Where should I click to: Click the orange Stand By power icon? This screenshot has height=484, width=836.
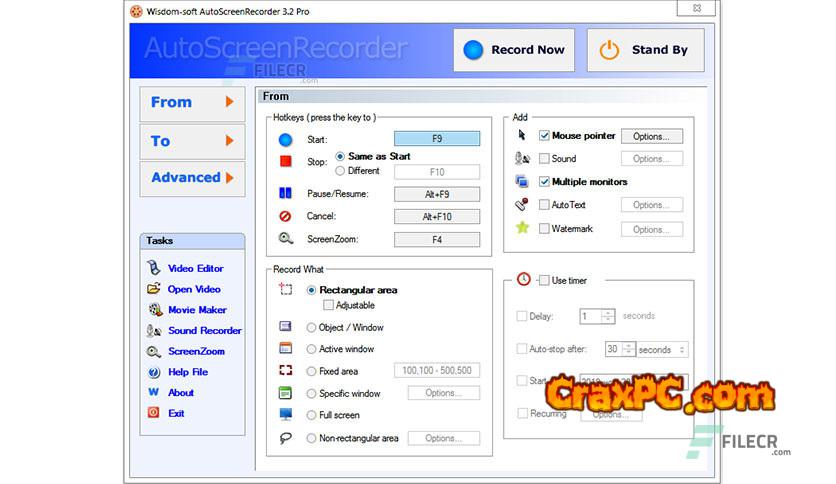(x=609, y=51)
